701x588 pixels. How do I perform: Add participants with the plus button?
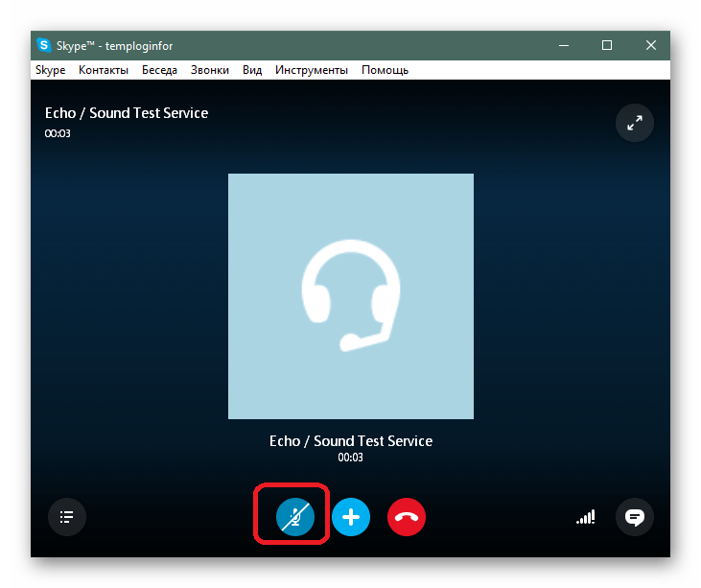351,517
